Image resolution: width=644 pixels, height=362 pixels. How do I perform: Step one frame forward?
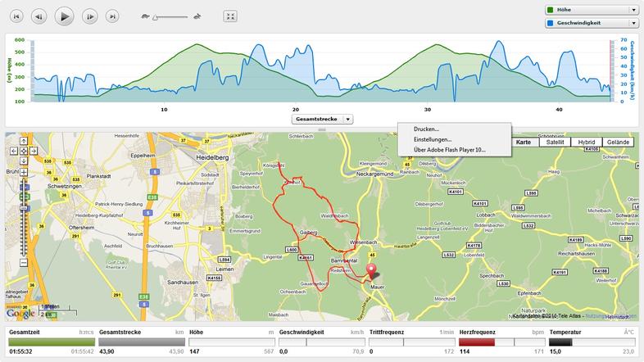pos(90,16)
